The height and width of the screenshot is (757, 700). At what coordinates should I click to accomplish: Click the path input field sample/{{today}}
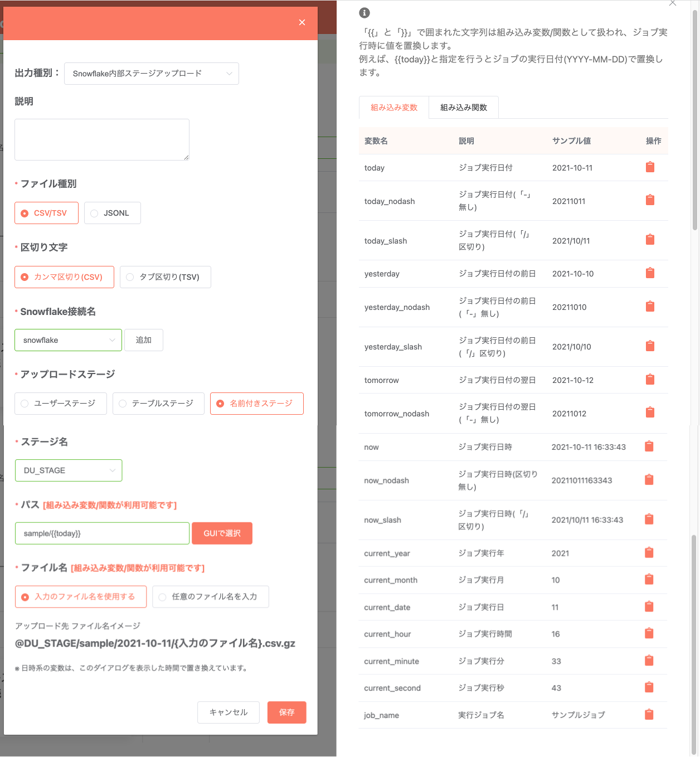[102, 533]
